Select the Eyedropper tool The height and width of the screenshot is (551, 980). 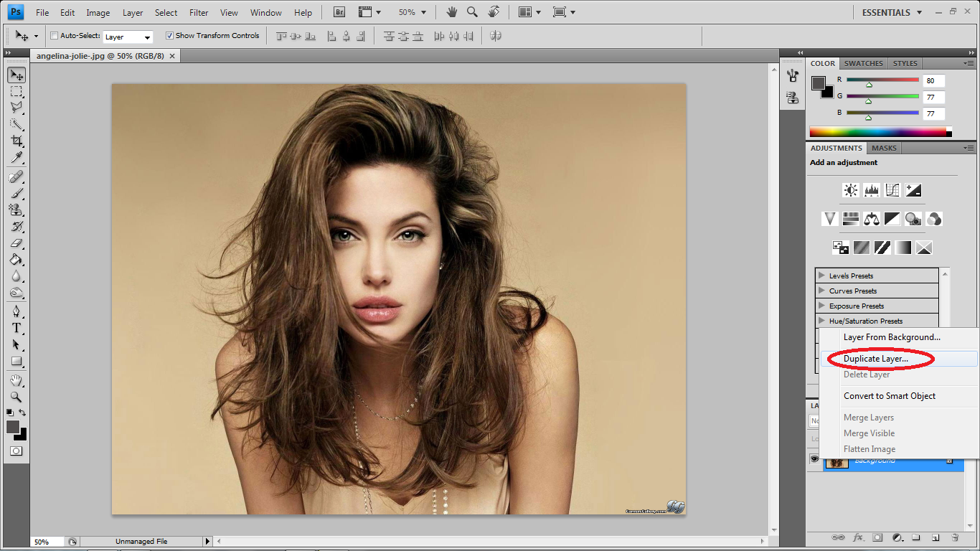click(x=17, y=157)
